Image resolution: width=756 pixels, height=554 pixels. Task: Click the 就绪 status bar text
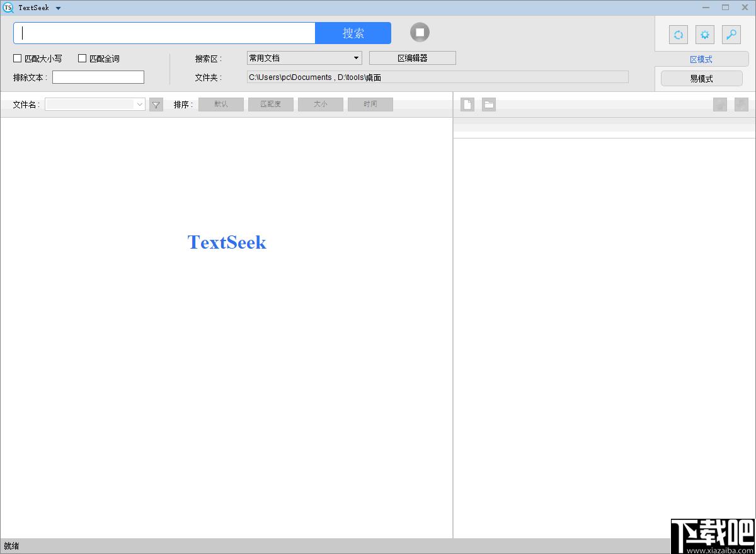pos(11,546)
